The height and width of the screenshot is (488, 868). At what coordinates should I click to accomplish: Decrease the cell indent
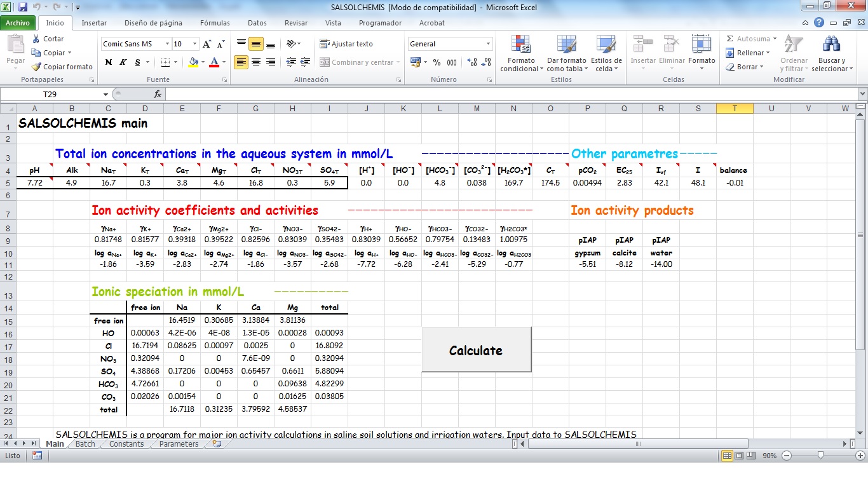(292, 62)
